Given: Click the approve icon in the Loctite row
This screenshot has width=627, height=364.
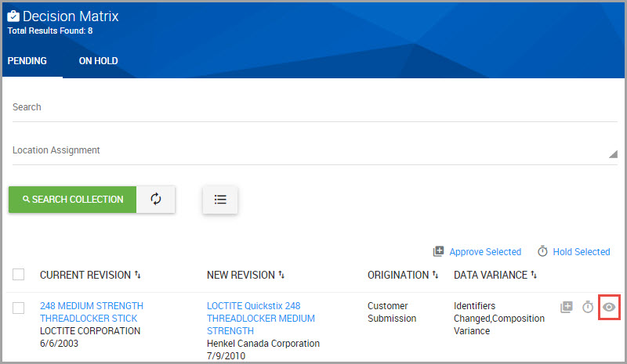Looking at the screenshot, I should pyautogui.click(x=566, y=307).
